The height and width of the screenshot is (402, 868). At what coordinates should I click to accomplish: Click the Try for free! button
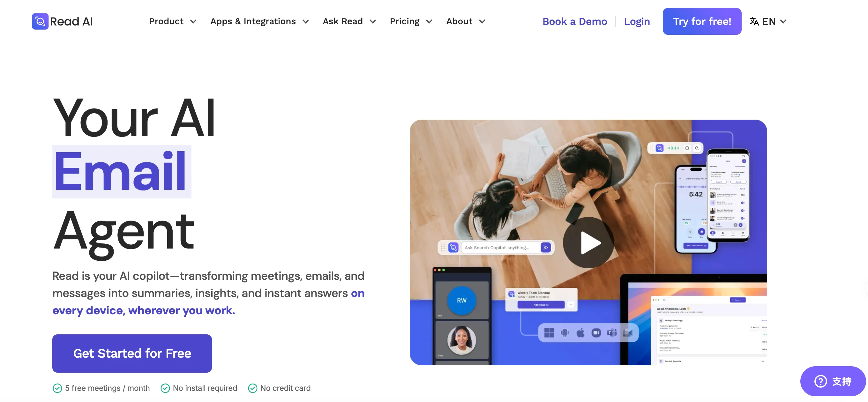702,21
